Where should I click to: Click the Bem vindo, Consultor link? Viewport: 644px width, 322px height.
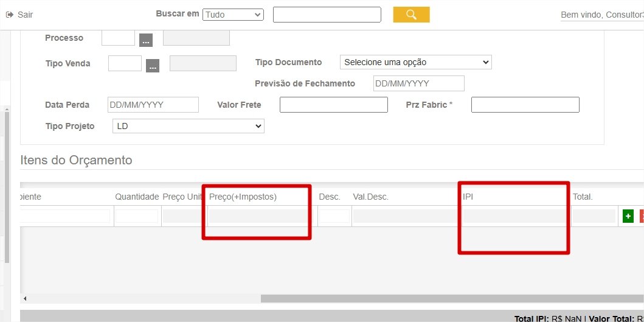[602, 15]
